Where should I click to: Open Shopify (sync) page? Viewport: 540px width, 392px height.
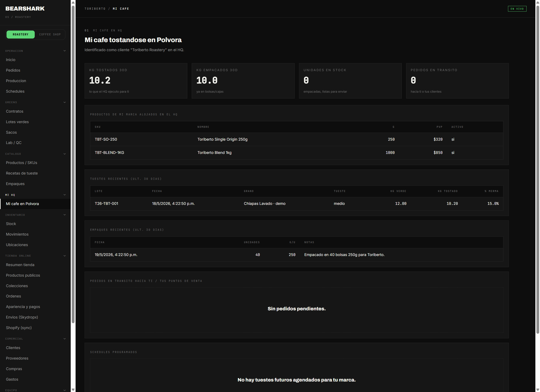pyautogui.click(x=35, y=328)
